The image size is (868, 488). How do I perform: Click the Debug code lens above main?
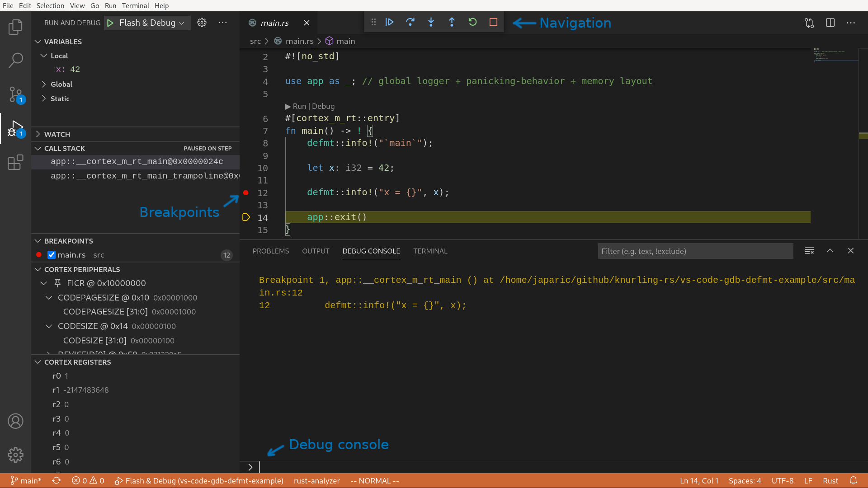(x=323, y=106)
